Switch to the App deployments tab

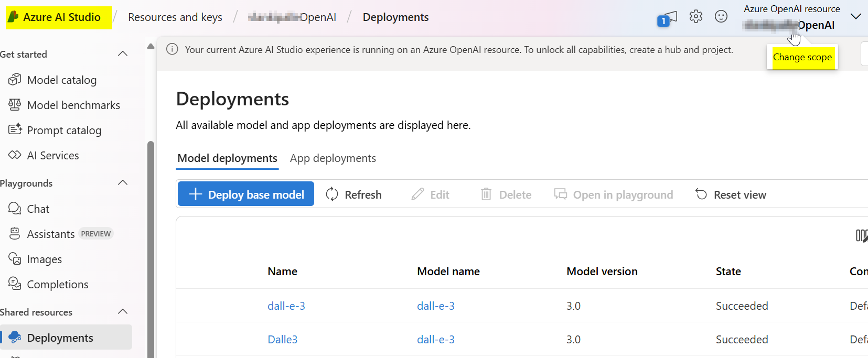tap(333, 158)
